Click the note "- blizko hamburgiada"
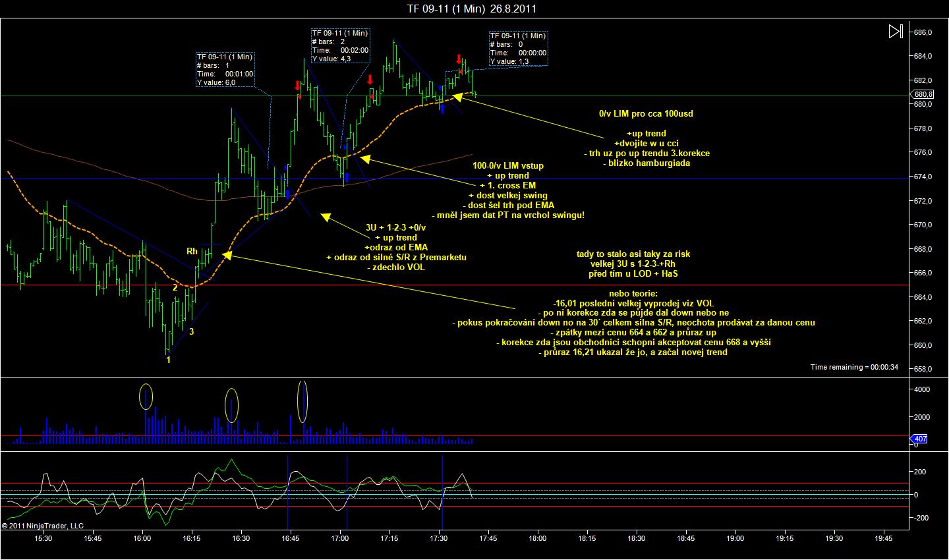Image resolution: width=949 pixels, height=560 pixels. click(x=646, y=163)
